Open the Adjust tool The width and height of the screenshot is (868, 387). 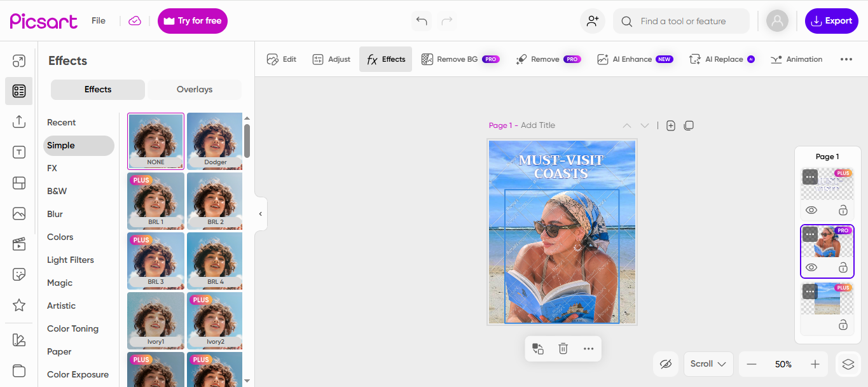tap(331, 59)
